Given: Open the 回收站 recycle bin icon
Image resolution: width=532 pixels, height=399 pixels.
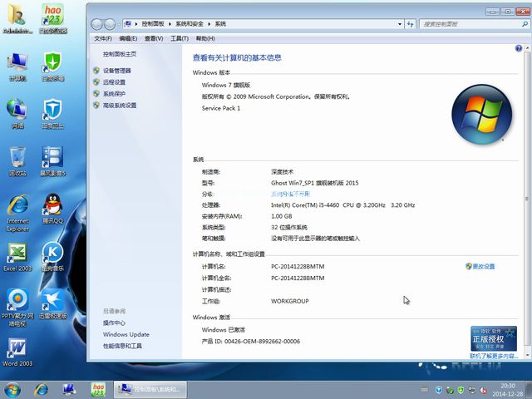Looking at the screenshot, I should (x=17, y=158).
